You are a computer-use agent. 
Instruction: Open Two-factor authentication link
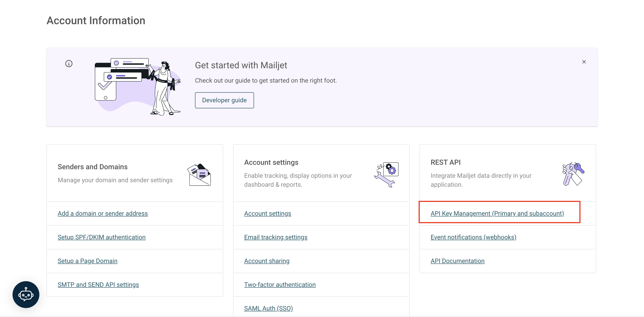tap(280, 285)
